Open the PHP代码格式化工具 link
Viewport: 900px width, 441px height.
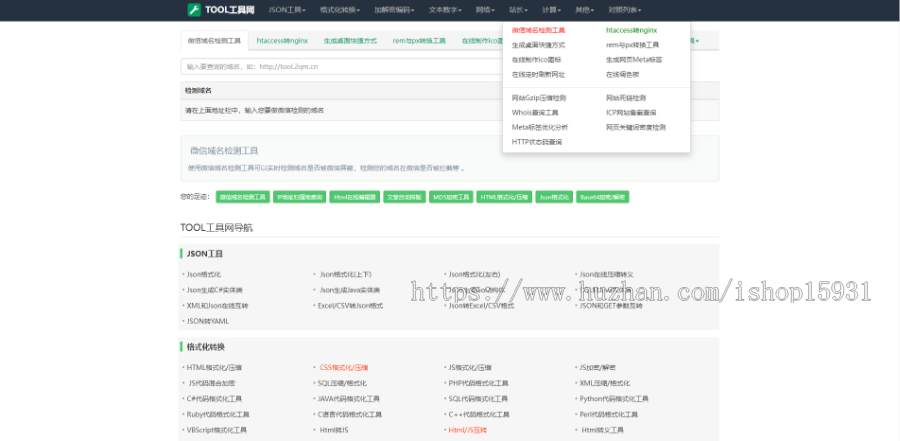(478, 383)
